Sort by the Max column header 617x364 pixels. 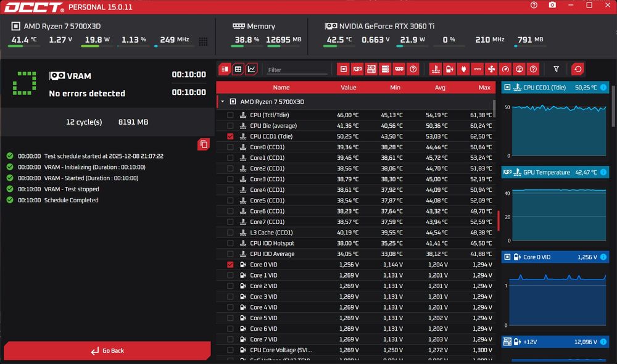(484, 88)
